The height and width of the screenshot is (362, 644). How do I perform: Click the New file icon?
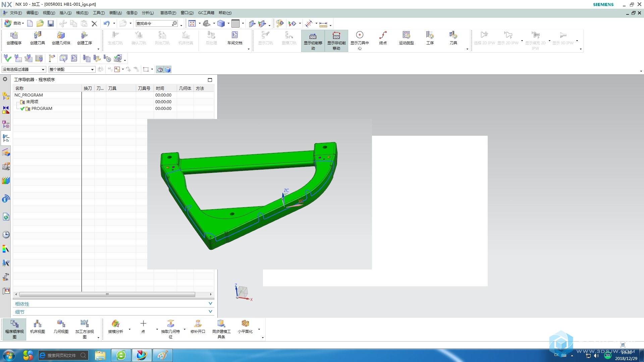[30, 23]
